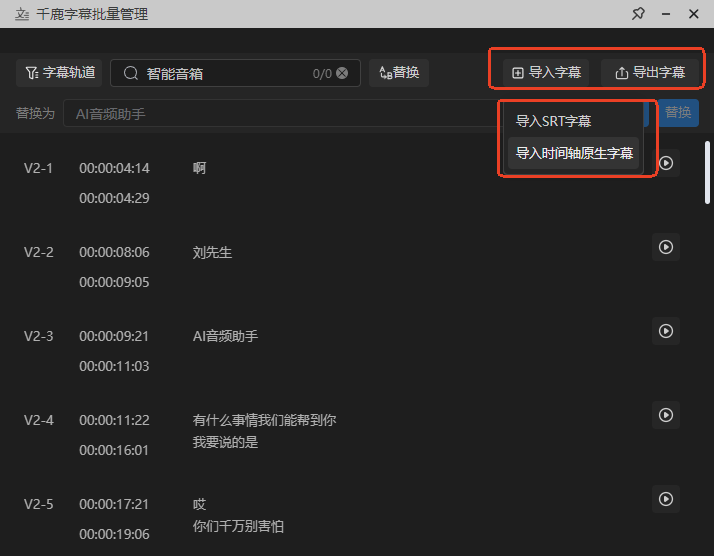
Task: Play subtitle V2-1 with its play icon
Action: [666, 163]
